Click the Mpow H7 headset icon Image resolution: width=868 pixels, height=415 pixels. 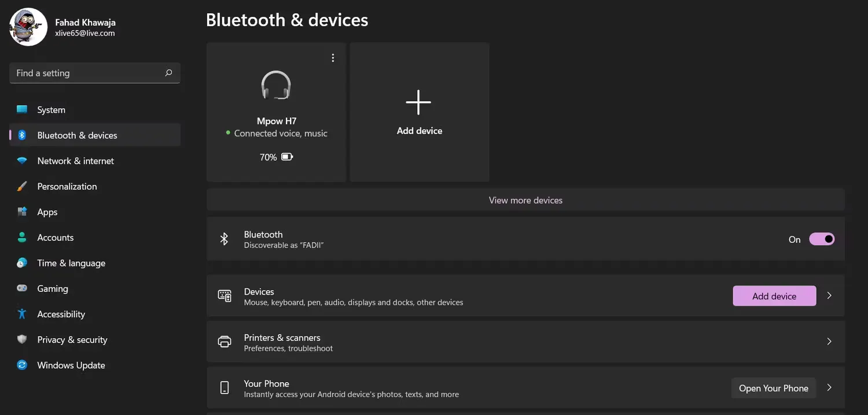[276, 86]
